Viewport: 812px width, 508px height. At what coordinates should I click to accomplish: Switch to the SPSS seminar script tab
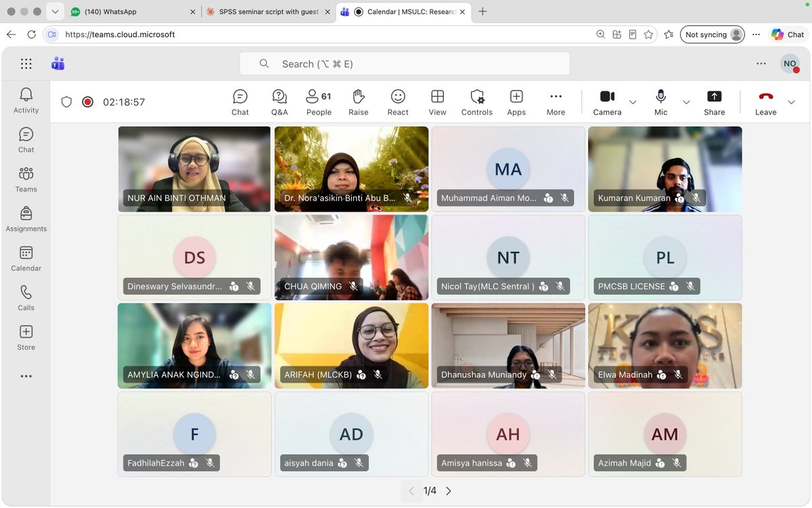tap(268, 12)
